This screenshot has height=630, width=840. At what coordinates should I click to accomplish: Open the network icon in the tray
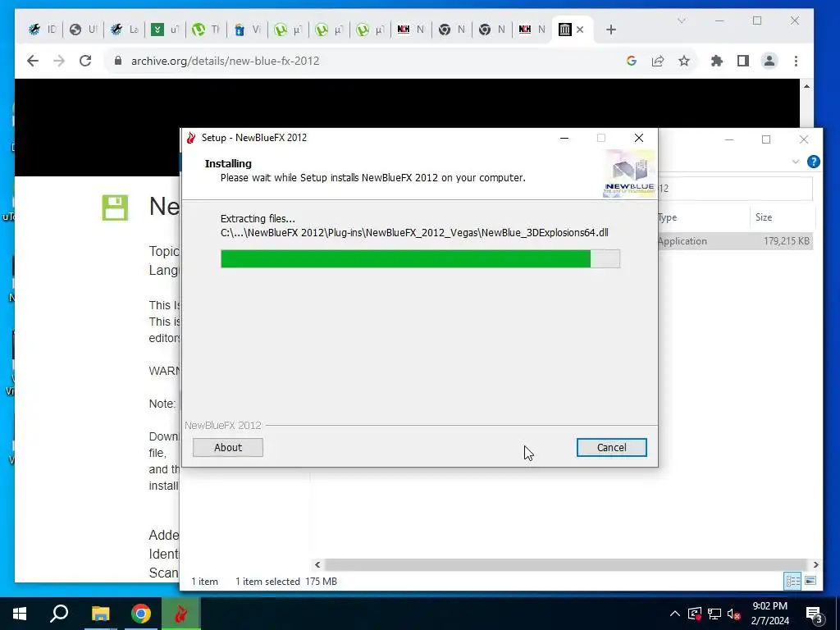click(714, 614)
